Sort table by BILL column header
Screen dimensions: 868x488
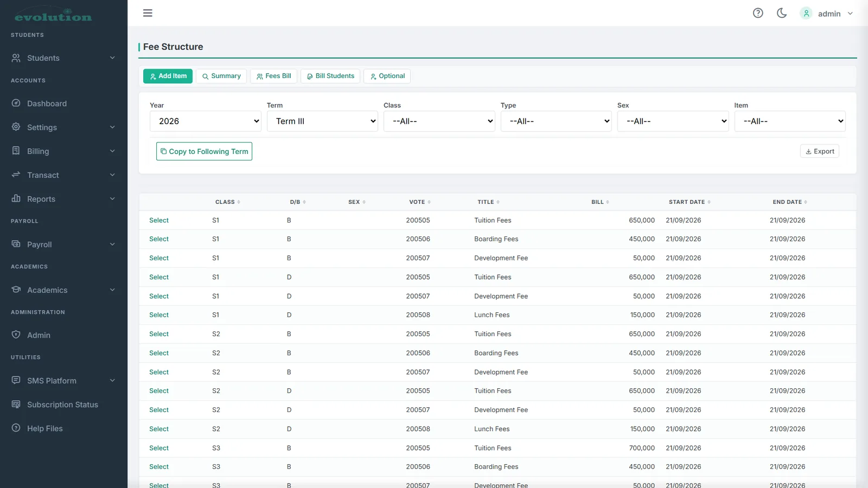600,202
